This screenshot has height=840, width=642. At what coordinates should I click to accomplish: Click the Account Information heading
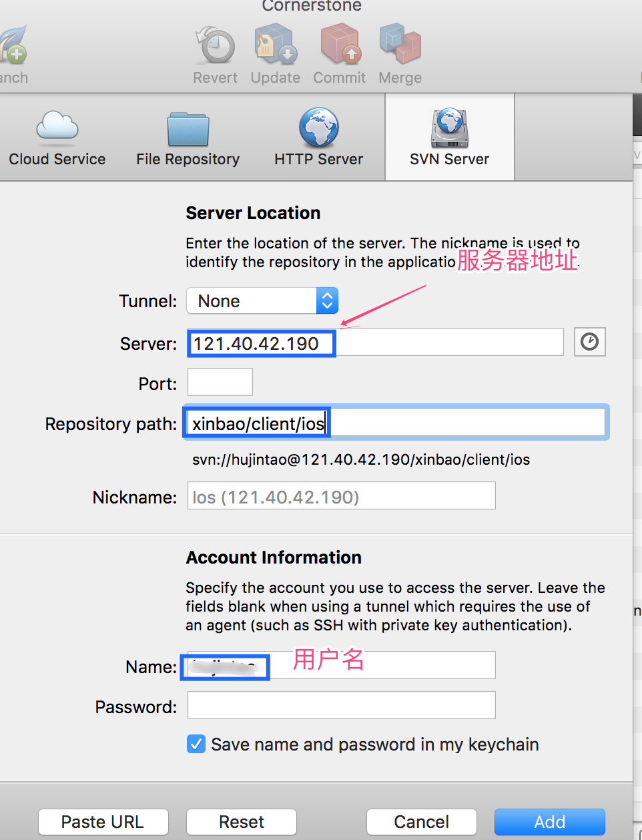(274, 558)
